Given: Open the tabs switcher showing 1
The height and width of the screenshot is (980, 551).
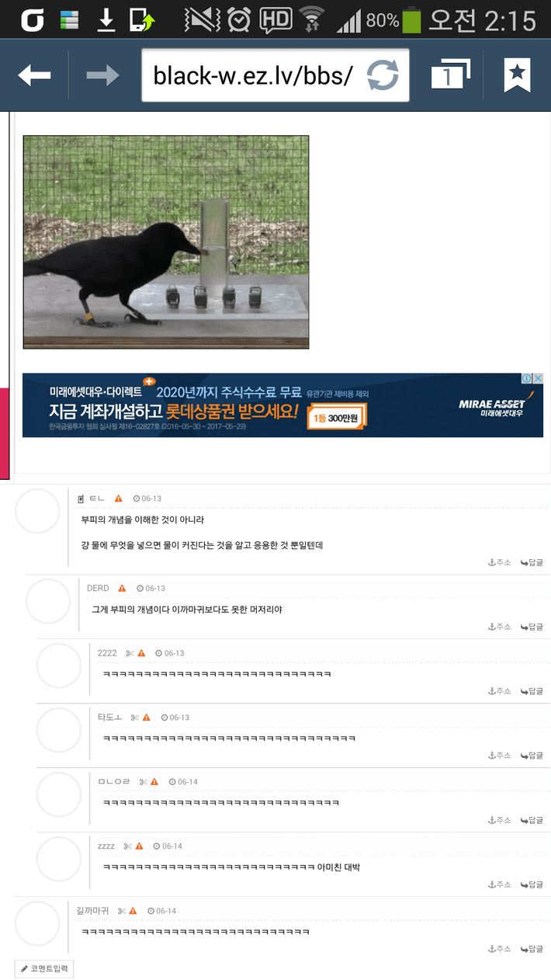Looking at the screenshot, I should point(451,75).
